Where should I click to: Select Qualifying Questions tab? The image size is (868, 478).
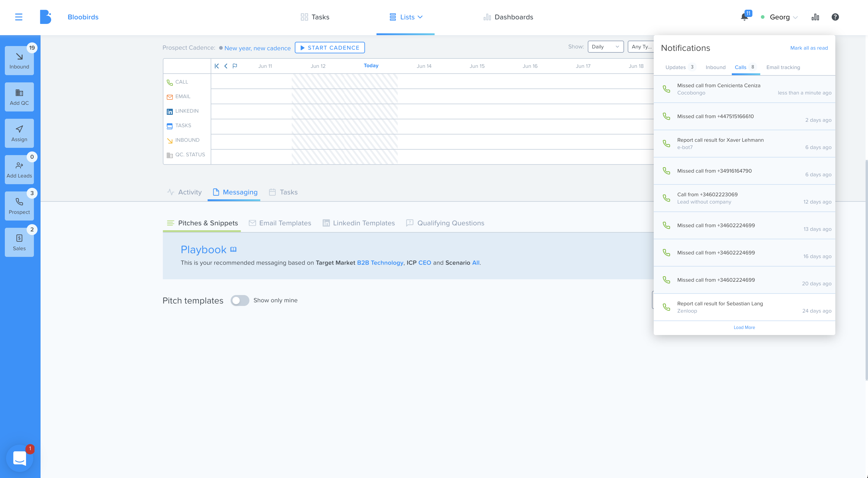445,223
